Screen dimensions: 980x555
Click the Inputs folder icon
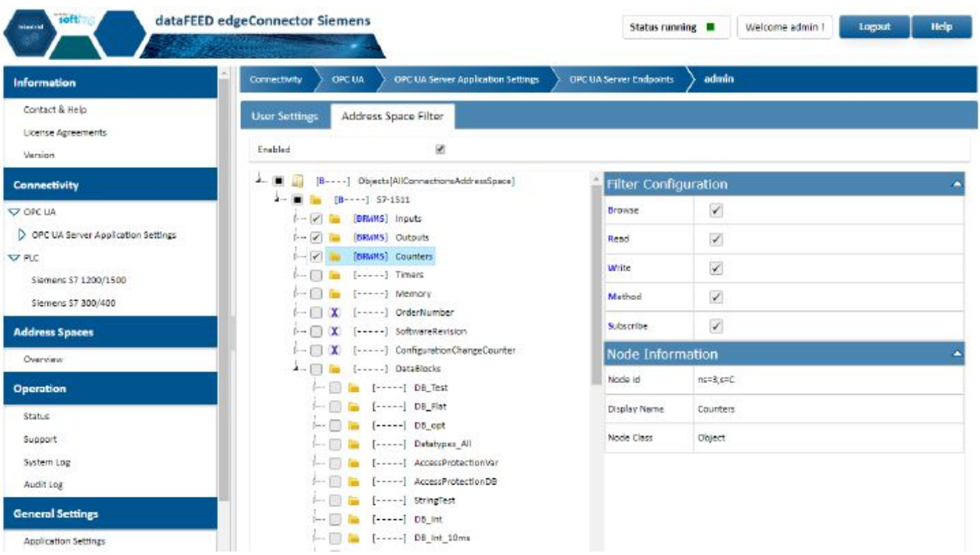tap(334, 219)
